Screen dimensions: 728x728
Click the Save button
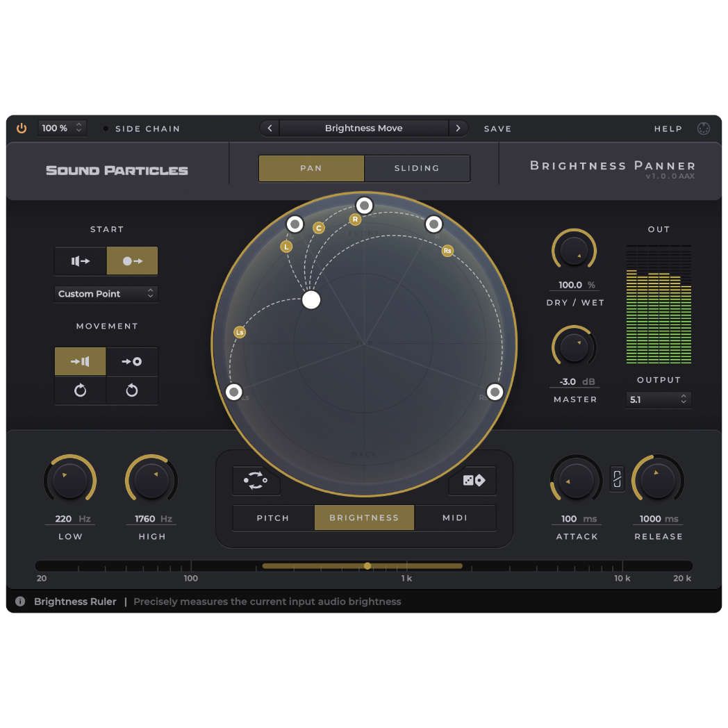point(497,129)
